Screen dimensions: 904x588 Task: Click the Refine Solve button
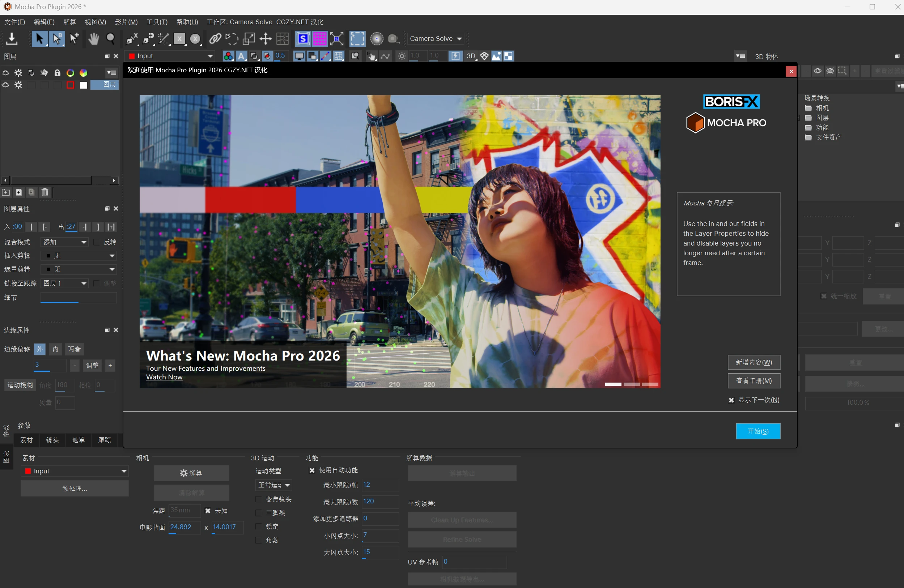[462, 539]
